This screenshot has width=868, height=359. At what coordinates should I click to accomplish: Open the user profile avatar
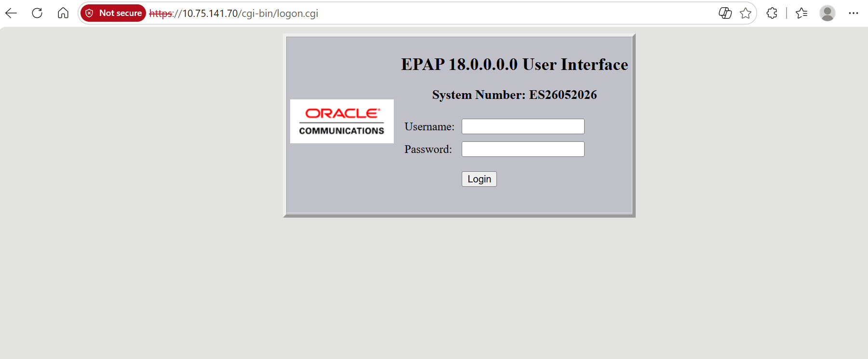coord(828,13)
